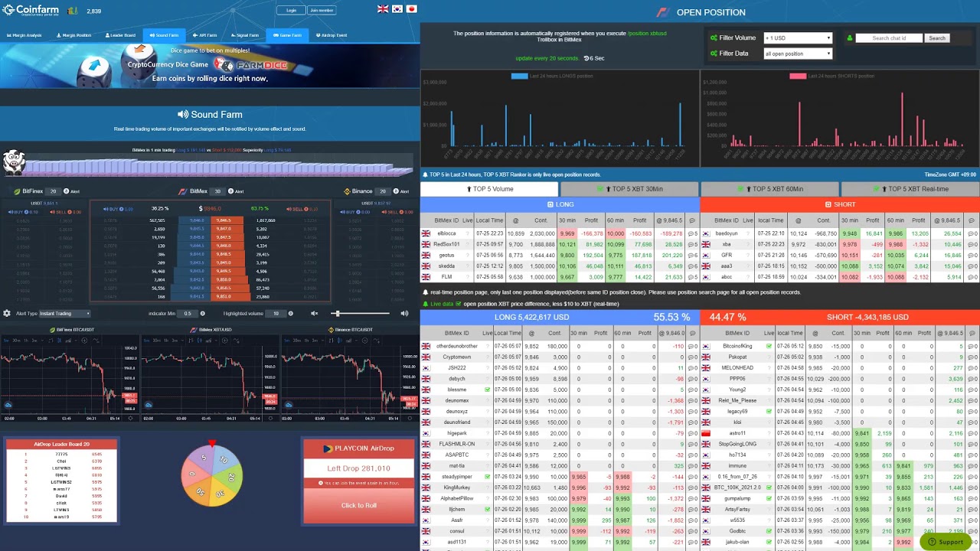This screenshot has height=551, width=980.
Task: Toggle the BitMex BUY sound alert
Action: pyautogui.click(x=118, y=209)
